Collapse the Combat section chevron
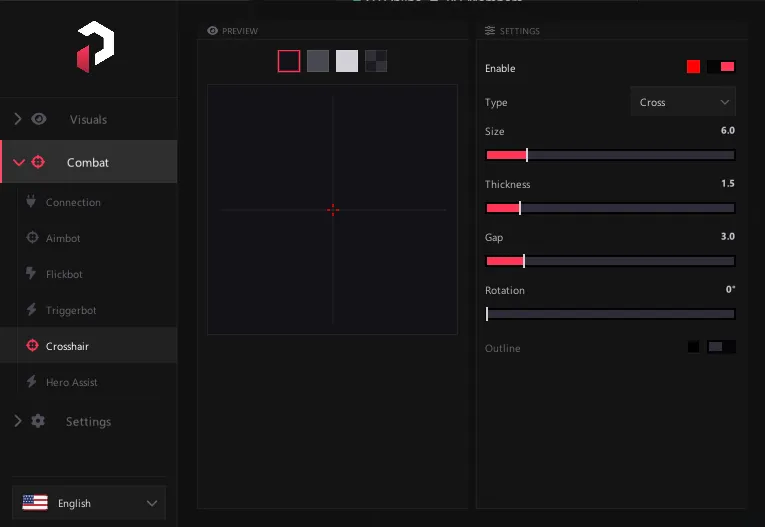 pos(19,162)
